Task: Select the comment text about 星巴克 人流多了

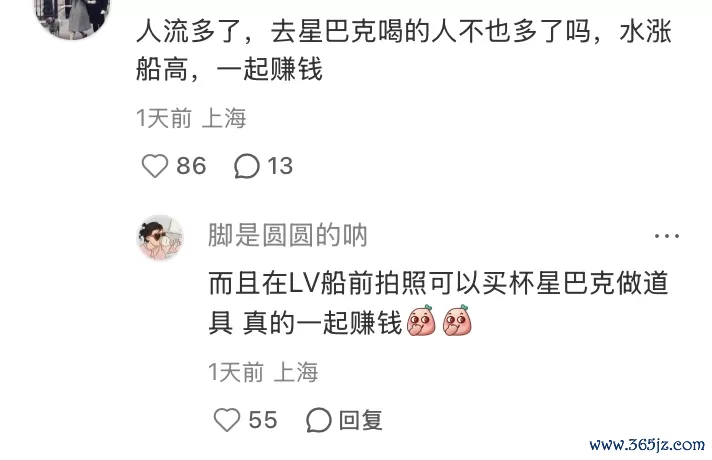Action: 404,50
